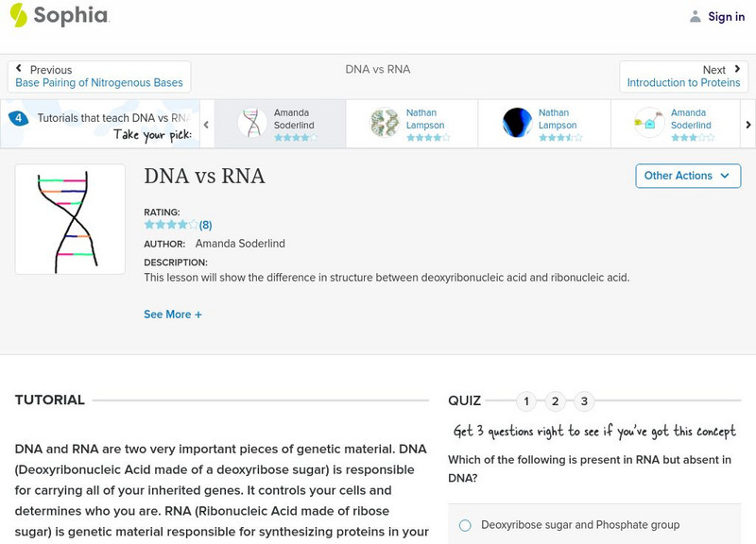Open last Amanda Soderlind tutorial in carousel
The height and width of the screenshot is (544, 756).
[649, 124]
